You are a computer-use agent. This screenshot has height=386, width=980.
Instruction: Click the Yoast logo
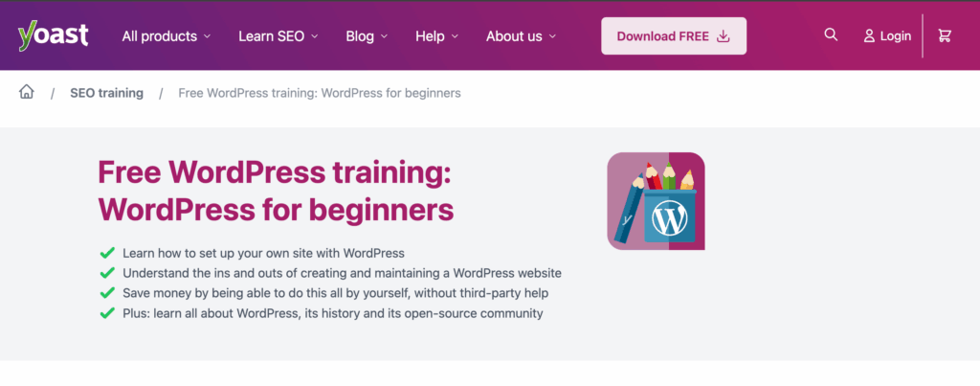pyautogui.click(x=54, y=35)
